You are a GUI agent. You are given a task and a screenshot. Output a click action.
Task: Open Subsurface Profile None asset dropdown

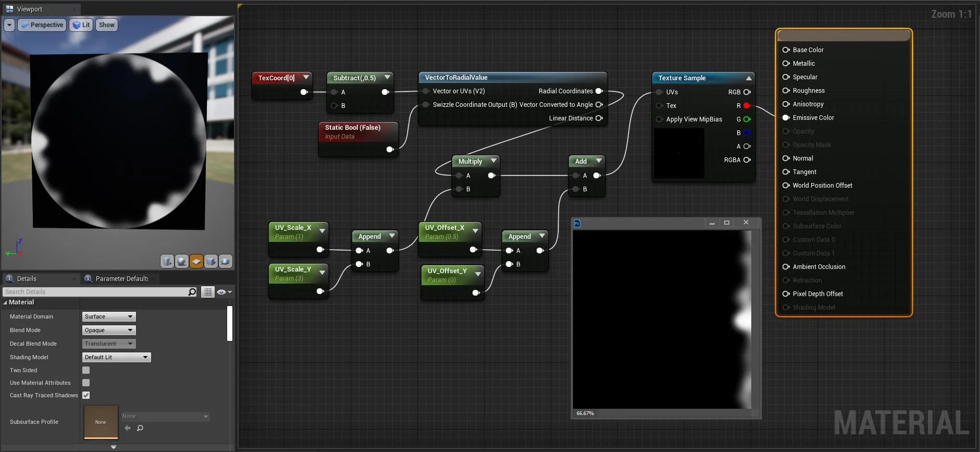pyautogui.click(x=165, y=416)
